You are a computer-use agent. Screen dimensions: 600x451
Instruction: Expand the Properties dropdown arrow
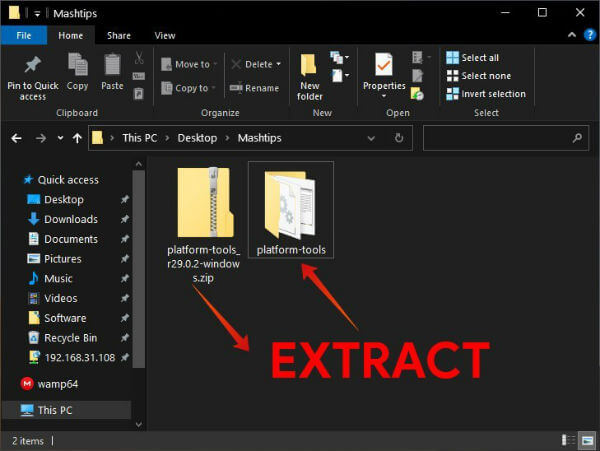tap(384, 96)
